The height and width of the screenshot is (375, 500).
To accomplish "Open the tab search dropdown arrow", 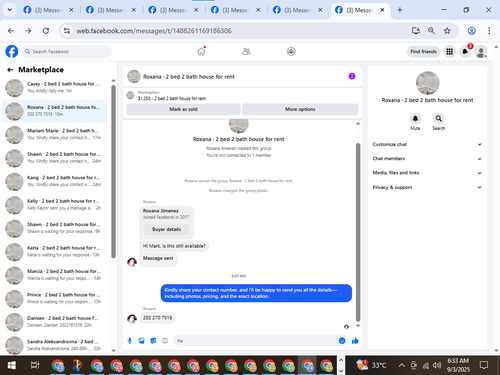I will (x=10, y=10).
